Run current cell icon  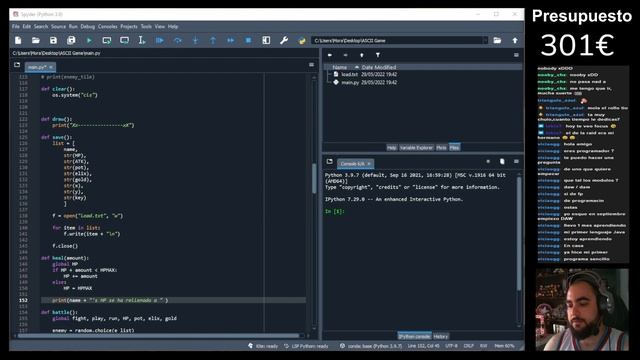pyautogui.click(x=107, y=40)
